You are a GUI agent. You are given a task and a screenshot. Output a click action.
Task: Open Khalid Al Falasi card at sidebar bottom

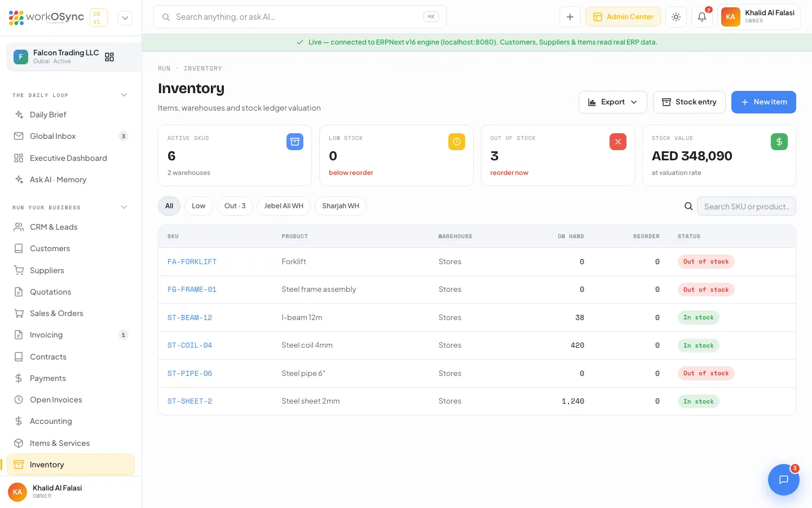click(70, 492)
